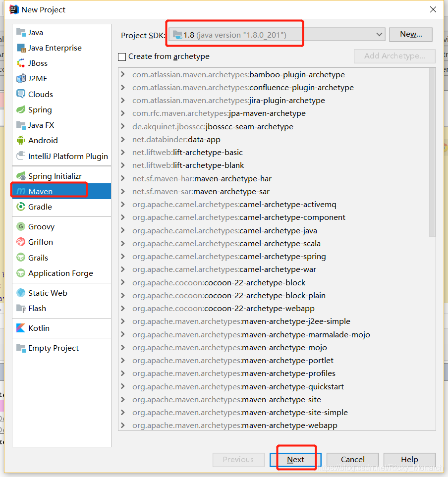This screenshot has width=448, height=477.
Task: Enable Create from archetype checkbox
Action: (122, 57)
